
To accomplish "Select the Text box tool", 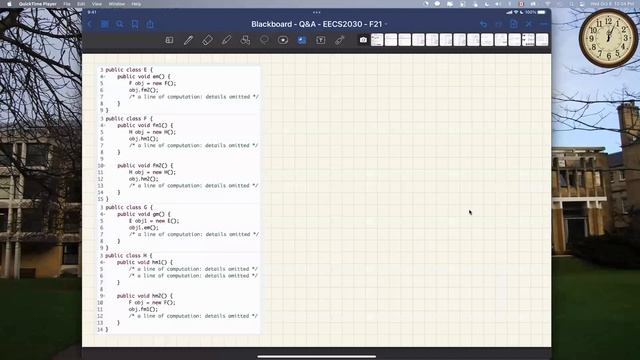I will click(x=321, y=40).
